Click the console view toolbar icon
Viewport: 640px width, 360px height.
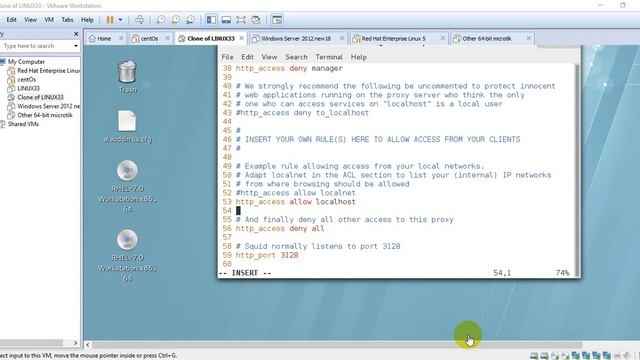click(x=277, y=20)
